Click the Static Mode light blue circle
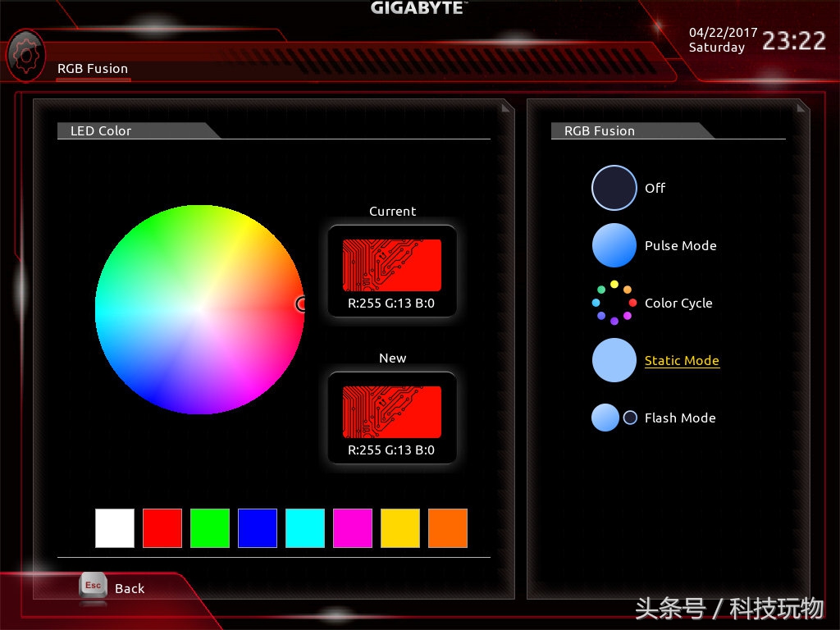 (x=614, y=360)
